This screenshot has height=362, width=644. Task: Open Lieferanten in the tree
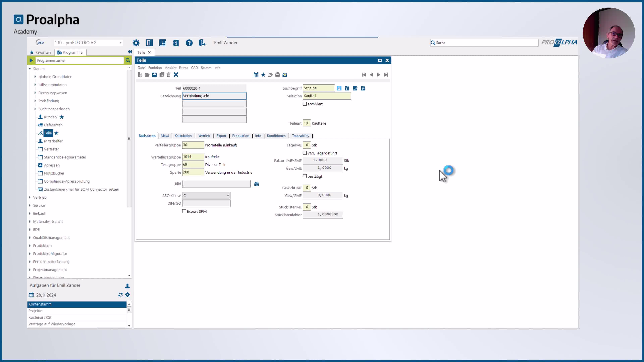point(53,125)
